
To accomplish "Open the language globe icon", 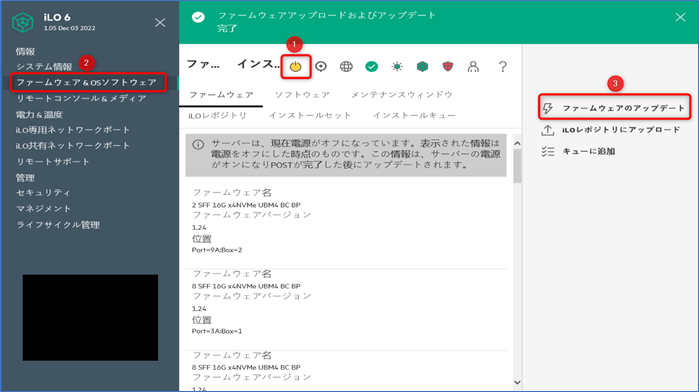I will (x=346, y=66).
